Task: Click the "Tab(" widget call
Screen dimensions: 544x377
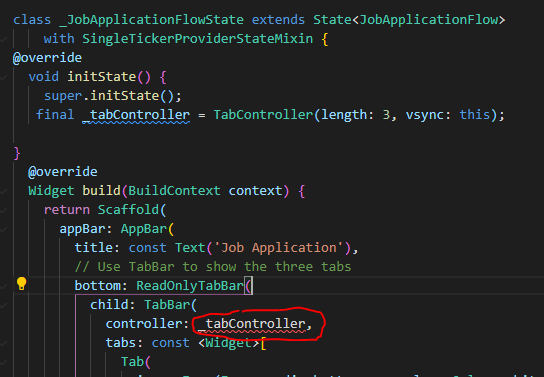Action: click(x=136, y=362)
